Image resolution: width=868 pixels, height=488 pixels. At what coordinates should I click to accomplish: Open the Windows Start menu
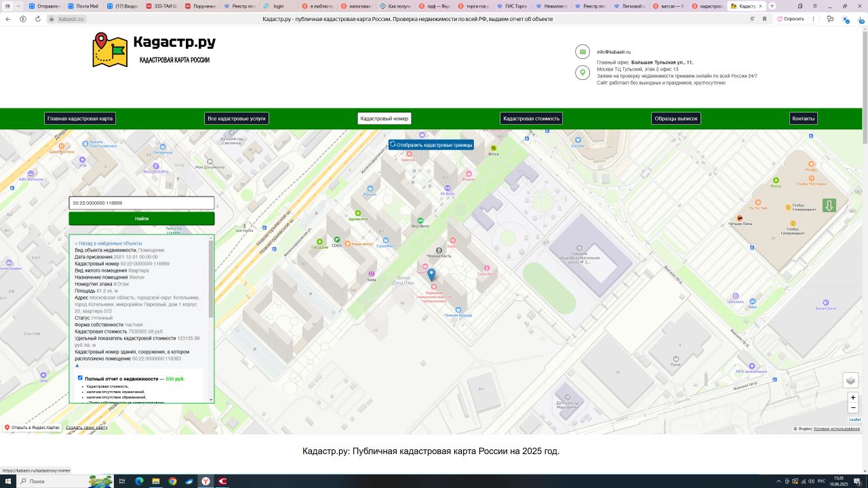7,481
